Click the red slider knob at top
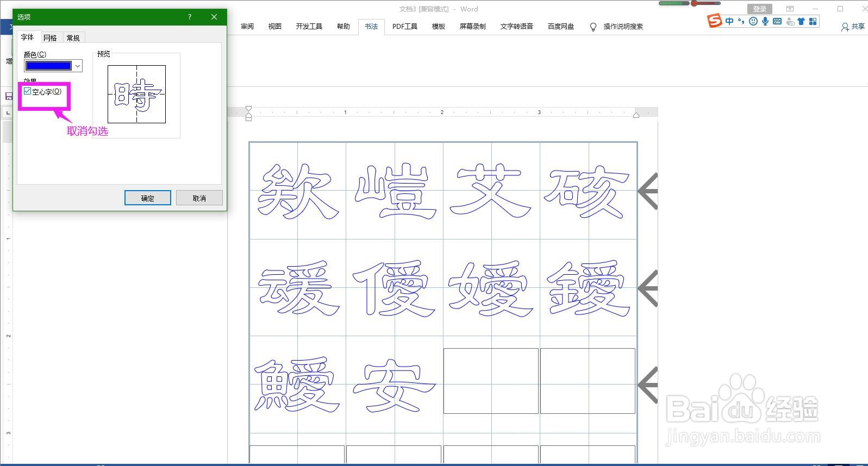This screenshot has width=868, height=466. point(694,3)
